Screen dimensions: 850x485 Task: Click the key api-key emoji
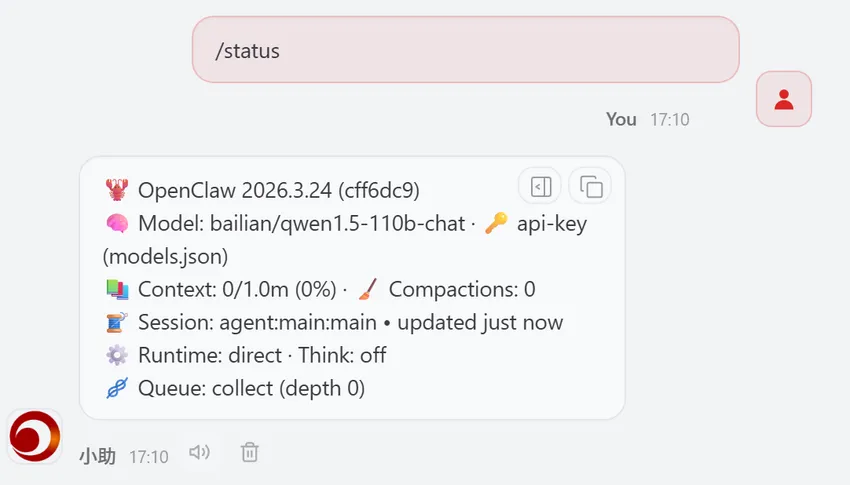[496, 223]
